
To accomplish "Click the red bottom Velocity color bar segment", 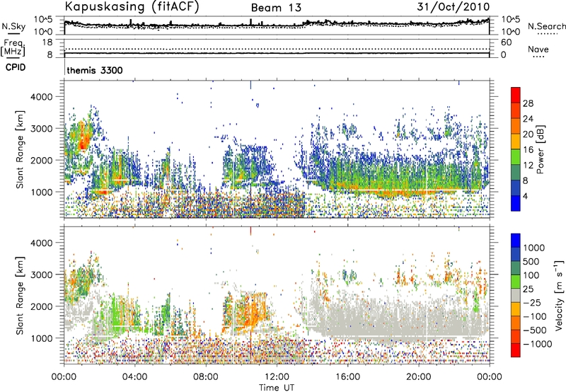I will (516, 350).
